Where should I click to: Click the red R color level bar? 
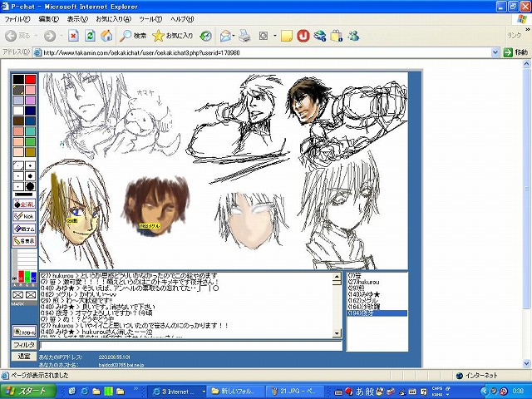click(x=22, y=276)
